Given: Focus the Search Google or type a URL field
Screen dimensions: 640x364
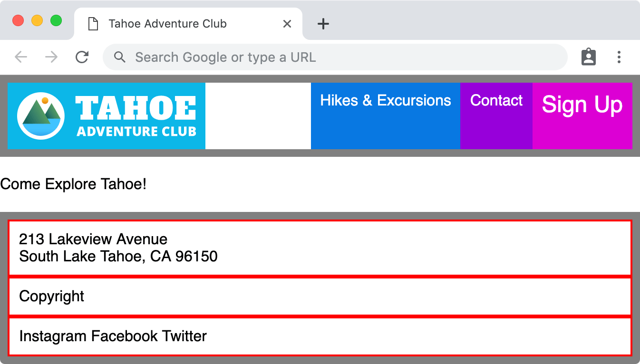Looking at the screenshot, I should pos(333,57).
